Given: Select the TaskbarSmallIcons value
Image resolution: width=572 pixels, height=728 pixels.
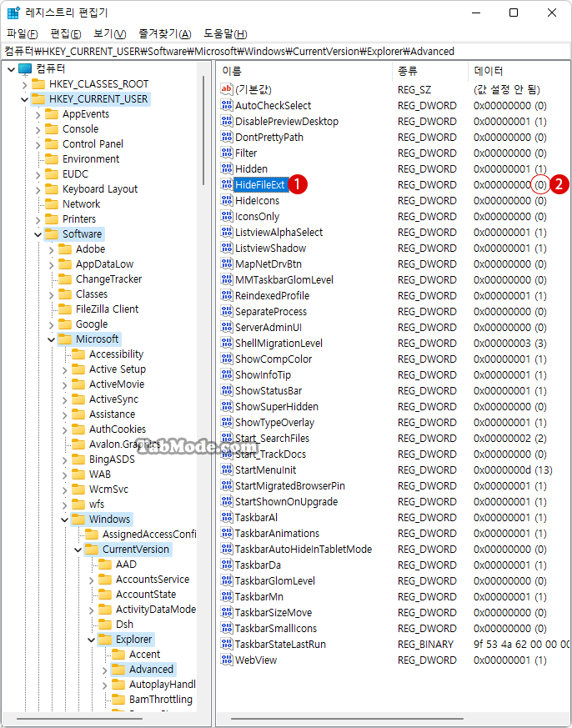Looking at the screenshot, I should coord(276,628).
